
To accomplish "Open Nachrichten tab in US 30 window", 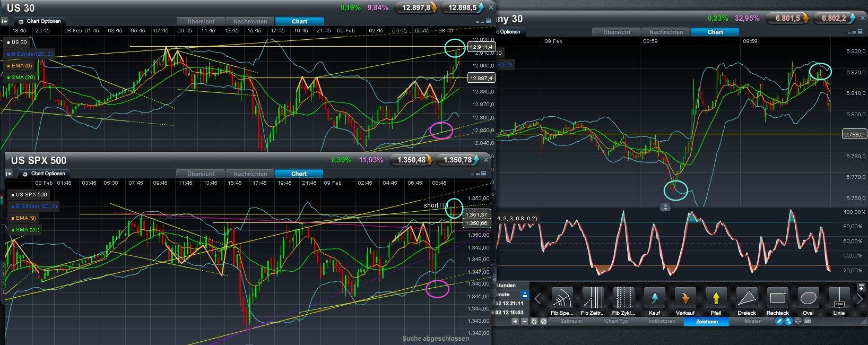I will (250, 21).
